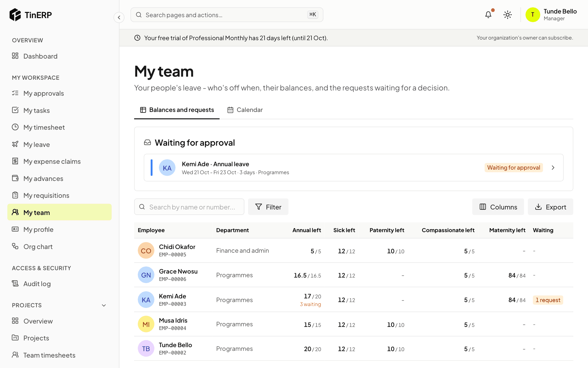Viewport: 588px width, 368px height.
Task: Click the Search by name or number field
Action: pyautogui.click(x=189, y=207)
